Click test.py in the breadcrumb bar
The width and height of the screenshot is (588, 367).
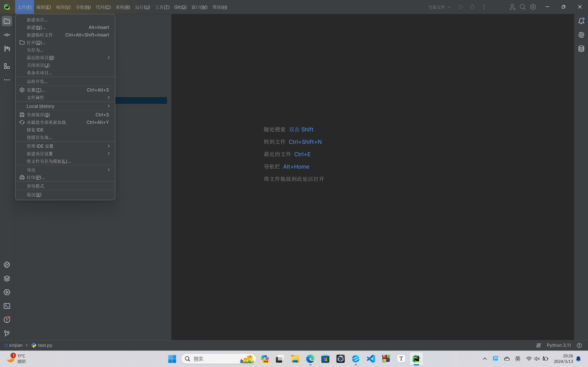pos(45,345)
